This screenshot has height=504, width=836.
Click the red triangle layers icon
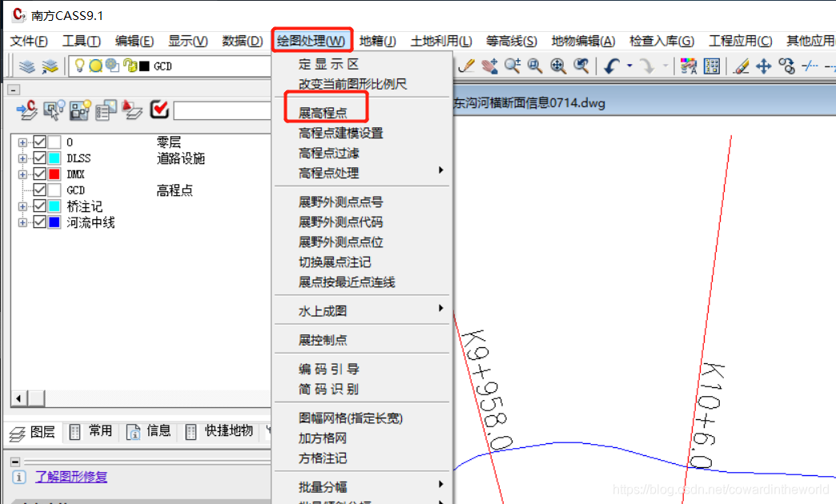click(x=132, y=110)
